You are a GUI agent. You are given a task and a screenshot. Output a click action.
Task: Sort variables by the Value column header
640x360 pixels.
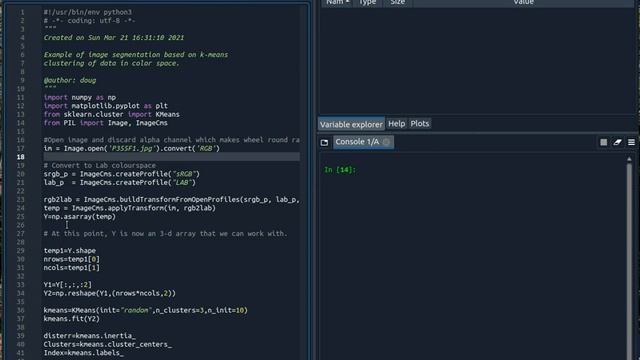[x=523, y=2]
